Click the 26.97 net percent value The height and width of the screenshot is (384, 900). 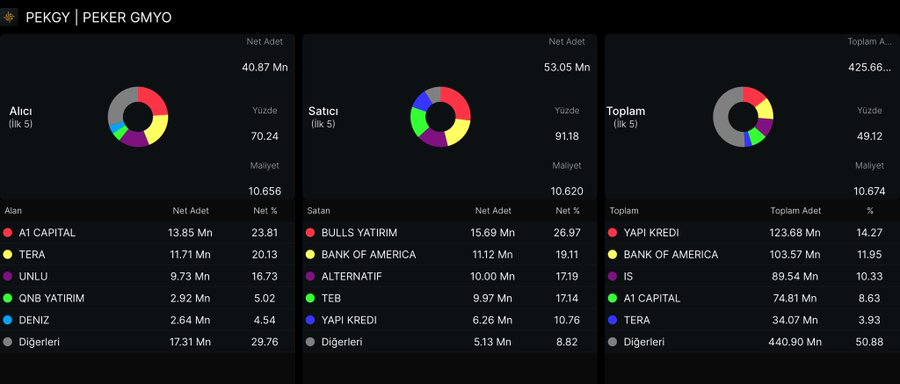pos(568,233)
